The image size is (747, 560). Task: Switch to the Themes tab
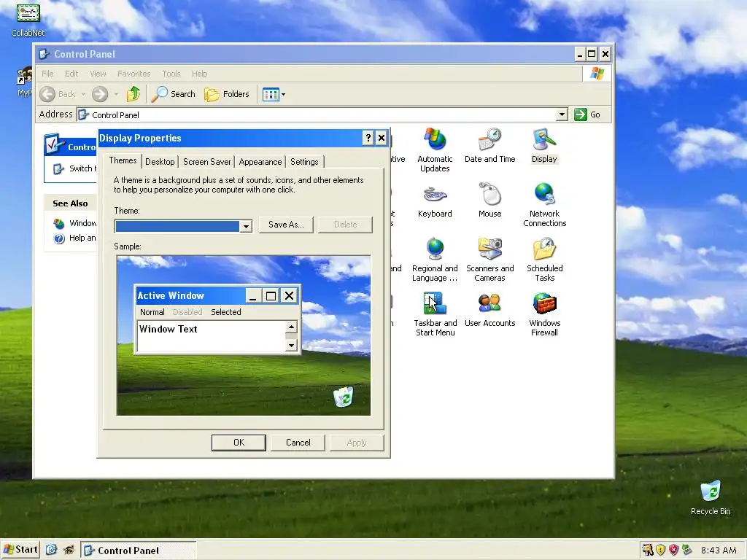(123, 160)
